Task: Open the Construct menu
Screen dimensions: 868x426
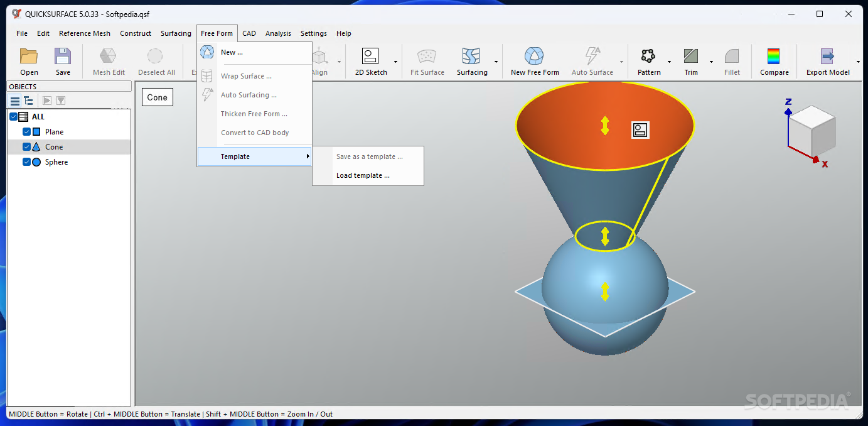Action: tap(136, 33)
